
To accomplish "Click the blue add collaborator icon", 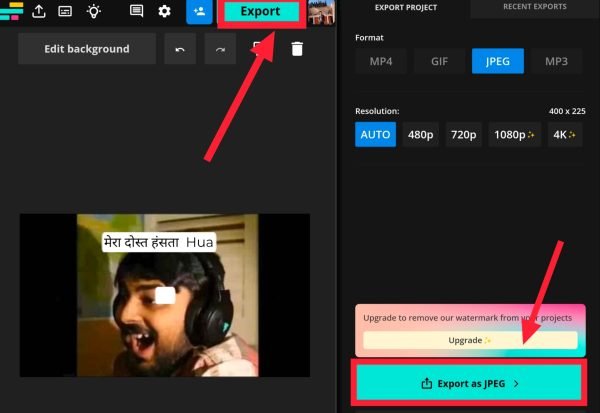I will 197,12.
